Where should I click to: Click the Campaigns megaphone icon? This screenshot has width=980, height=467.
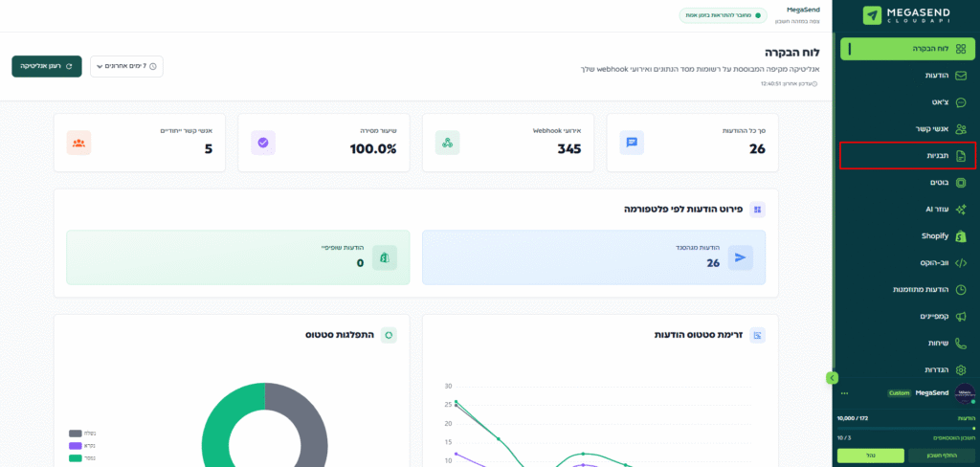[x=961, y=316]
